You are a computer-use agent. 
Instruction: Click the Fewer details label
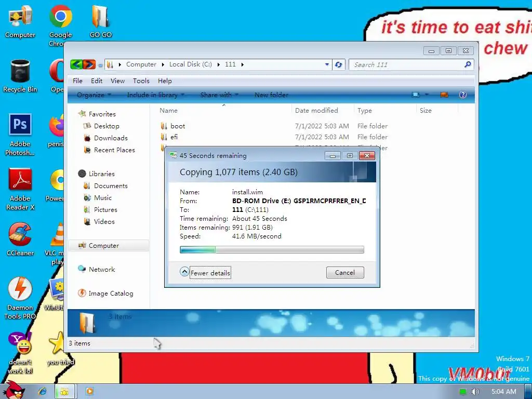point(210,273)
